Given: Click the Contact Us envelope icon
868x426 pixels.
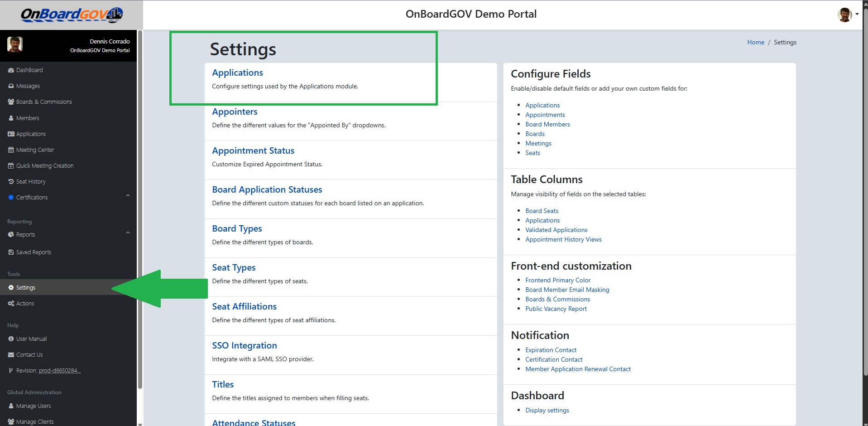Looking at the screenshot, I should (x=11, y=355).
